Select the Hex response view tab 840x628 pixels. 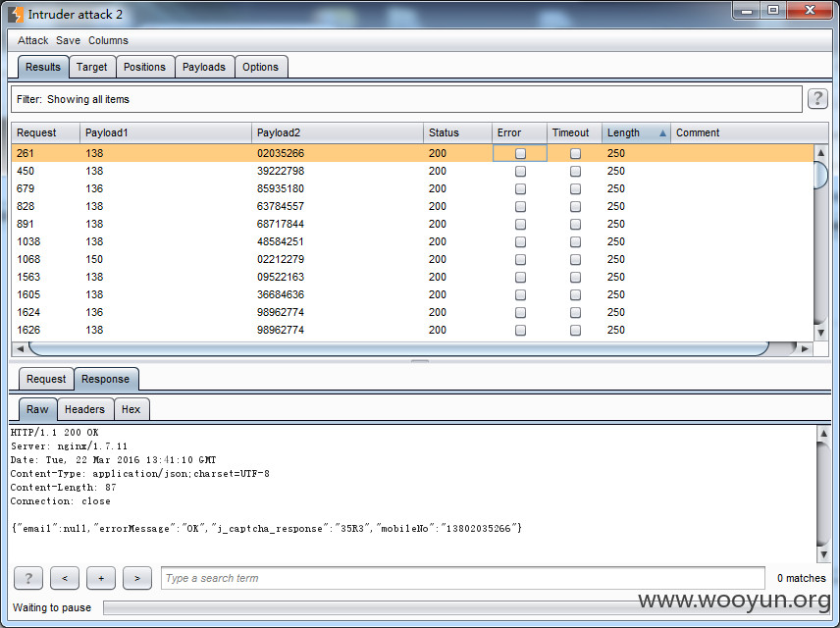[131, 409]
